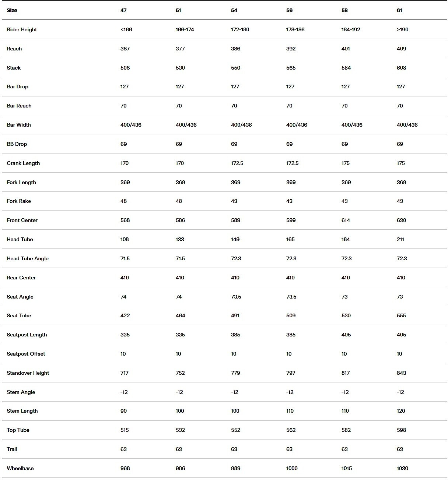
Task: Select the Bar Width row label
Action: click(19, 125)
